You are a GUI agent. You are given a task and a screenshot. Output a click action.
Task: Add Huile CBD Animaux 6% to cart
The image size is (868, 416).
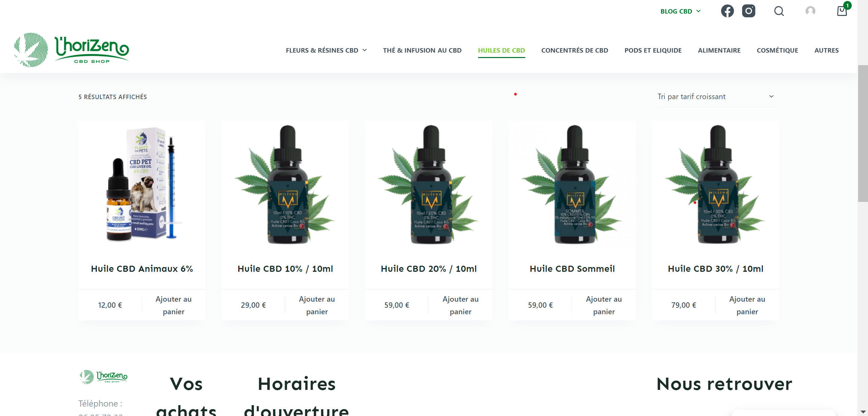pos(173,305)
